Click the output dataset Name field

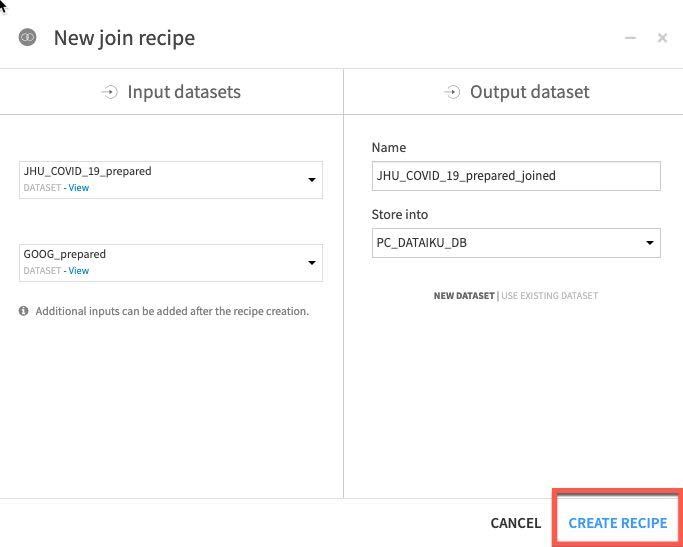pyautogui.click(x=515, y=176)
